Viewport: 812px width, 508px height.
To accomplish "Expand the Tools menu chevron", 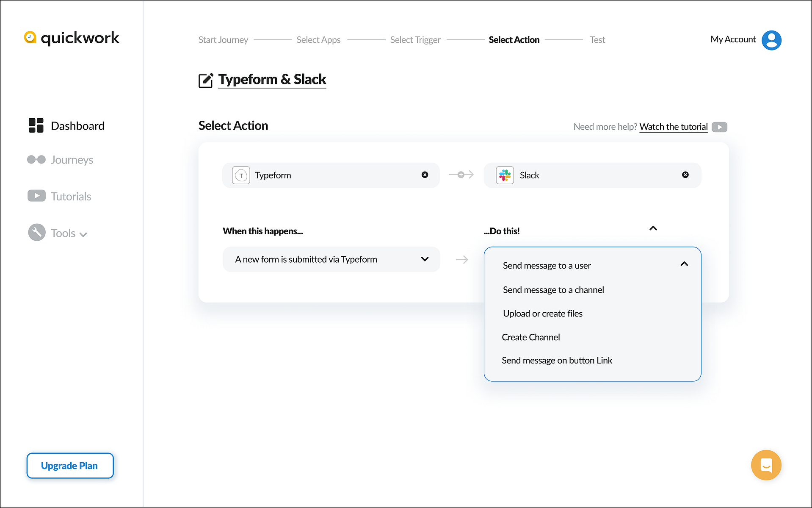I will (83, 234).
